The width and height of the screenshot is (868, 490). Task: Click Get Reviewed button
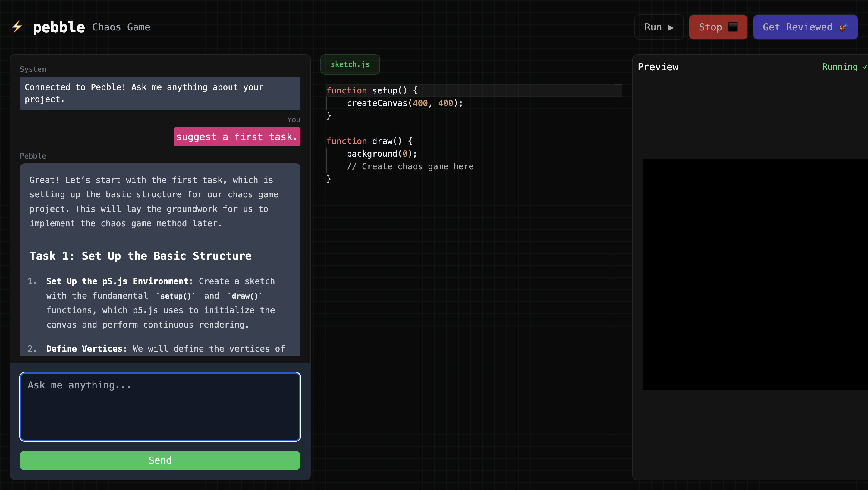click(805, 27)
